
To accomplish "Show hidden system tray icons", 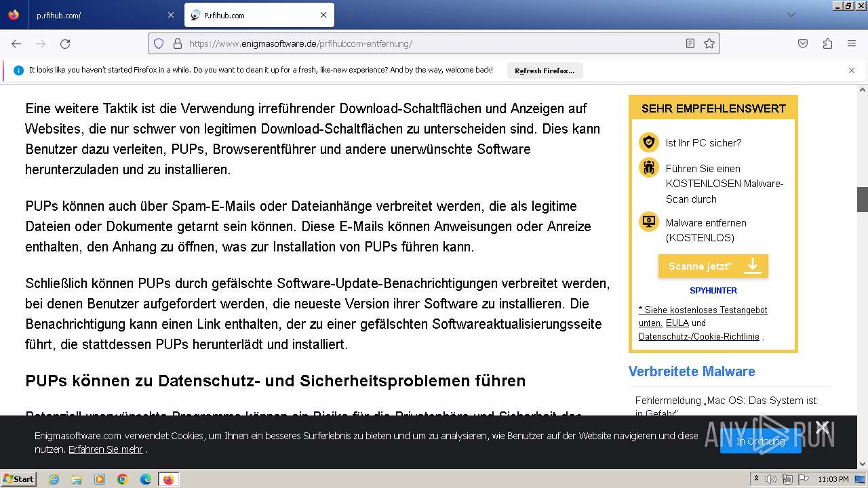I will coord(757,479).
